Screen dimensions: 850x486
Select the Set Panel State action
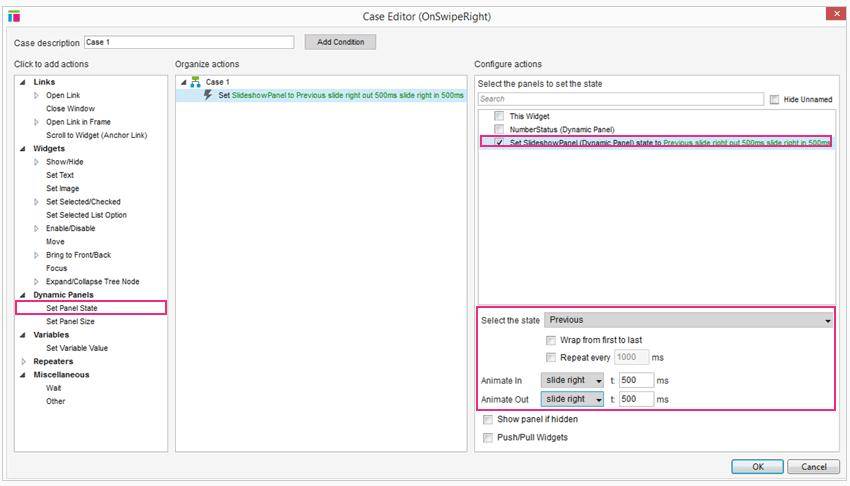pyautogui.click(x=72, y=308)
